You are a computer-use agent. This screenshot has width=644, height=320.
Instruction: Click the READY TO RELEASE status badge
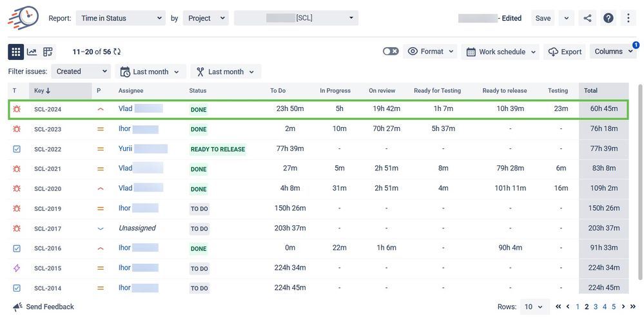[x=218, y=149]
